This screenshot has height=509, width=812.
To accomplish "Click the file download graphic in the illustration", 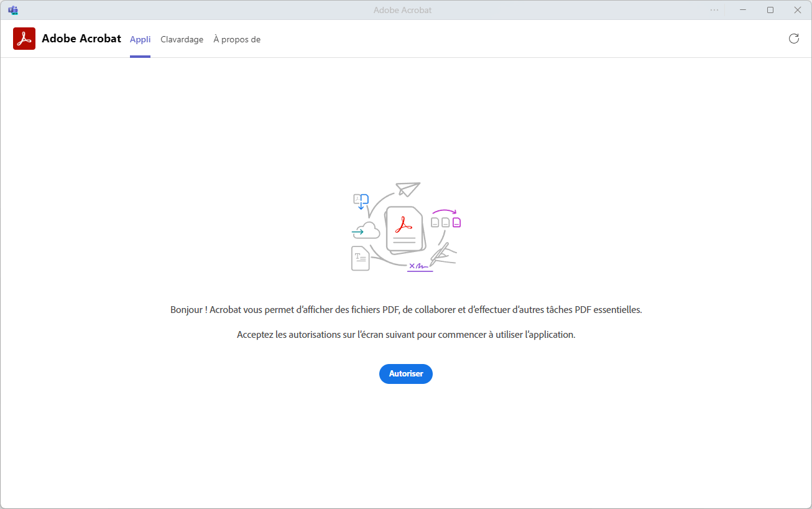I will pyautogui.click(x=361, y=200).
